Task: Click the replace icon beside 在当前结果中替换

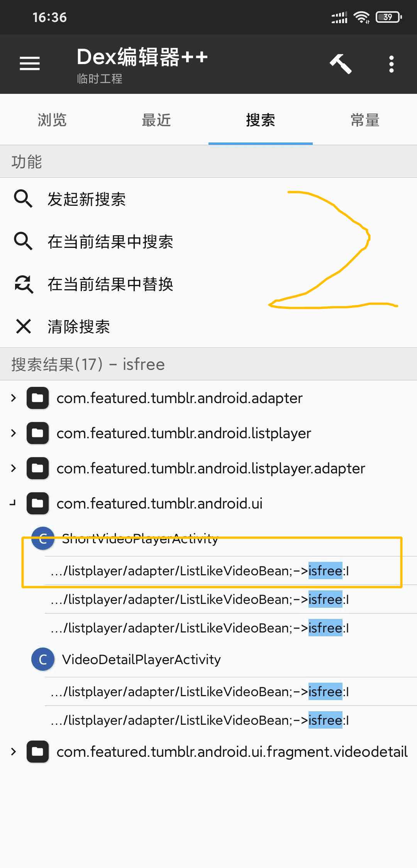Action: tap(24, 284)
